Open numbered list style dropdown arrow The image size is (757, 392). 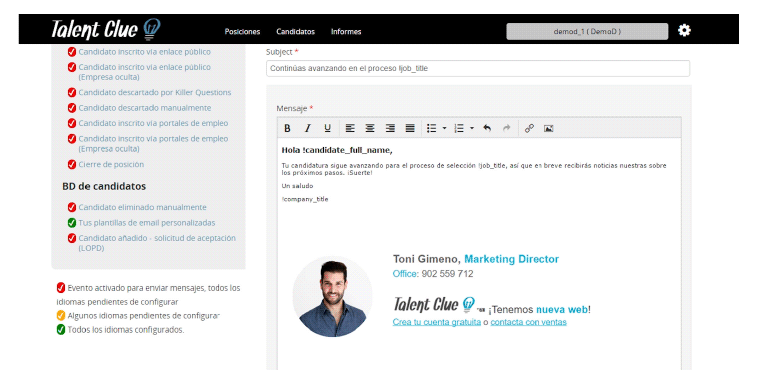[x=472, y=128]
